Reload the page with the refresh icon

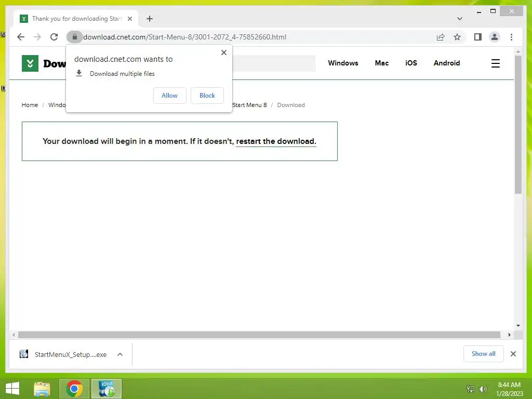pyautogui.click(x=54, y=37)
